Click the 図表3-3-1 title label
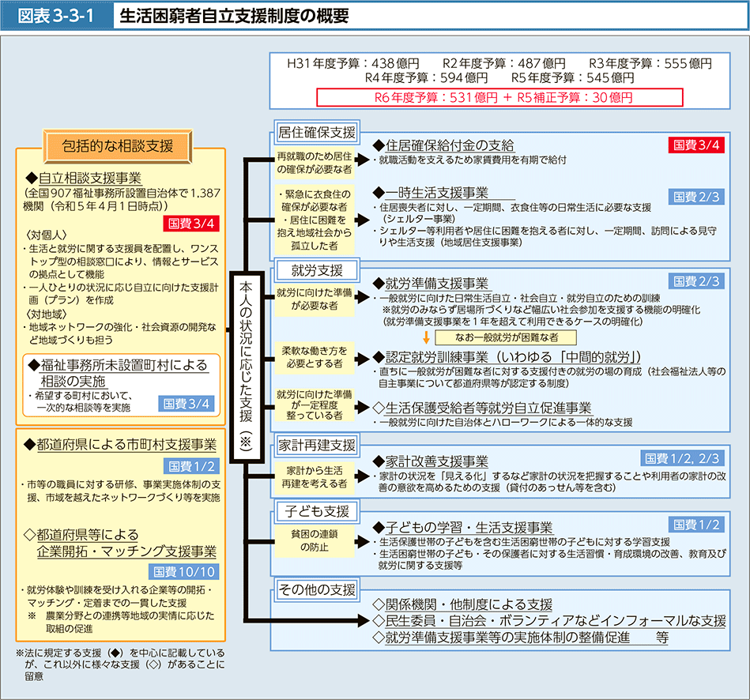 coord(57,17)
